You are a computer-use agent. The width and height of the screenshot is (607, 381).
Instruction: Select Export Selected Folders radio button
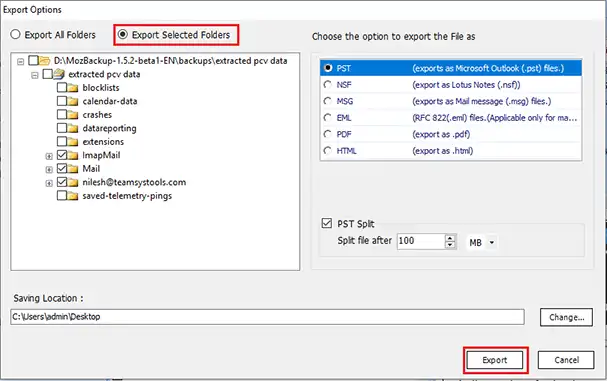point(123,34)
